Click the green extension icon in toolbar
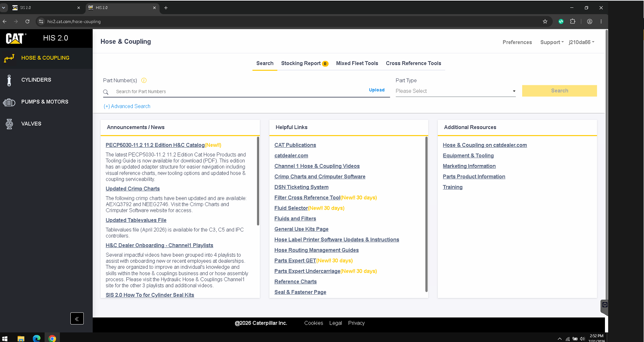Screen dimensions: 644x342 point(561,21)
